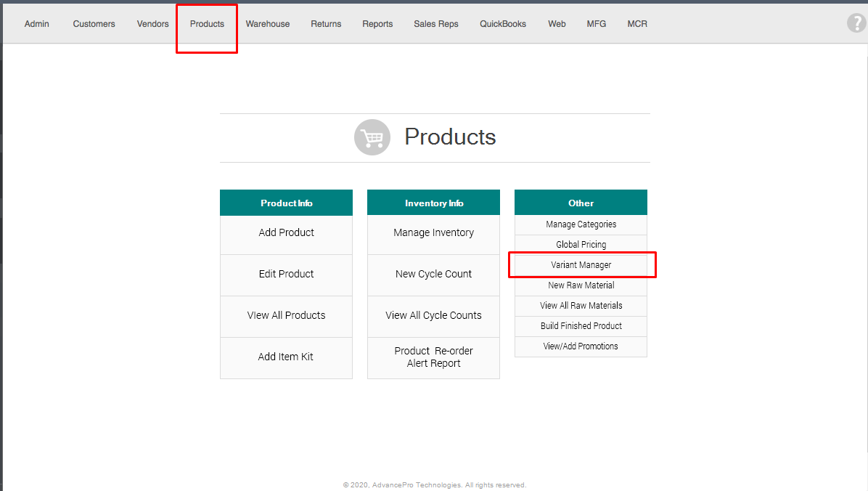Select Vendors in the top navigation
Screen dimensions: 868x491
[x=152, y=24]
